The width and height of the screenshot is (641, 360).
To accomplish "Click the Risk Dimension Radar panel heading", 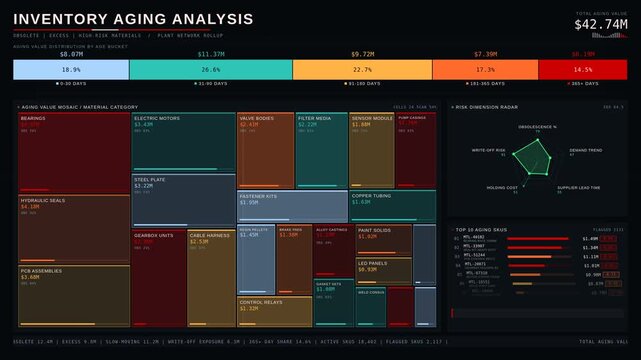I will click(x=486, y=107).
